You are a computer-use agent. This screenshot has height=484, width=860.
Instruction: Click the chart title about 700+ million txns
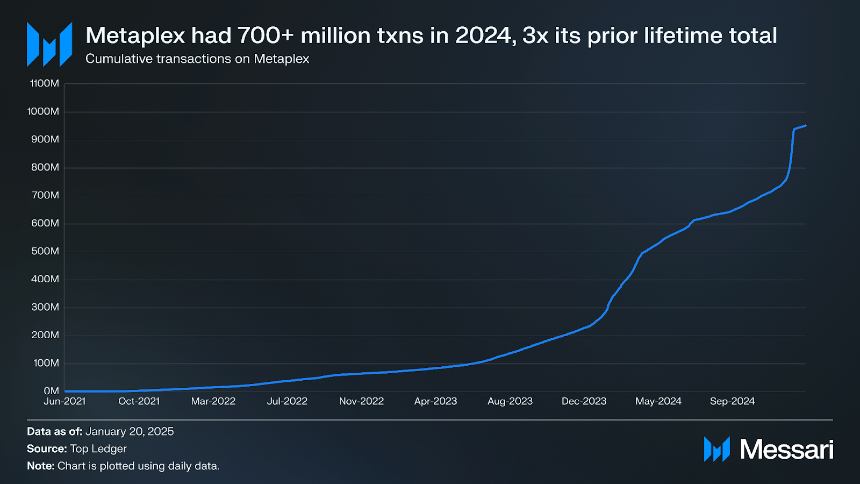point(431,36)
